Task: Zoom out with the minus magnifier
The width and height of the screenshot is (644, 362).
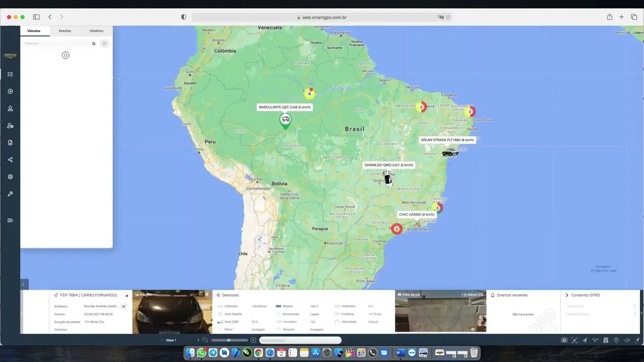Action: [205, 340]
